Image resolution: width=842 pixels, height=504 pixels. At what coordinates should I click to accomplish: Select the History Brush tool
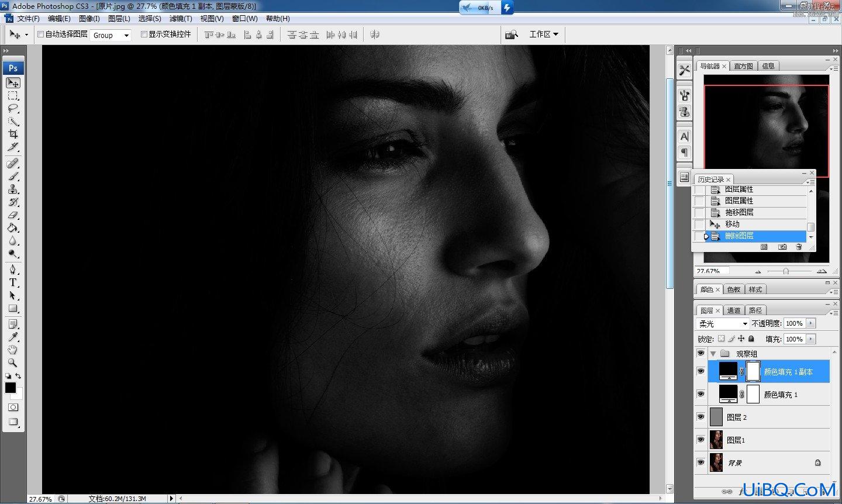tap(13, 202)
